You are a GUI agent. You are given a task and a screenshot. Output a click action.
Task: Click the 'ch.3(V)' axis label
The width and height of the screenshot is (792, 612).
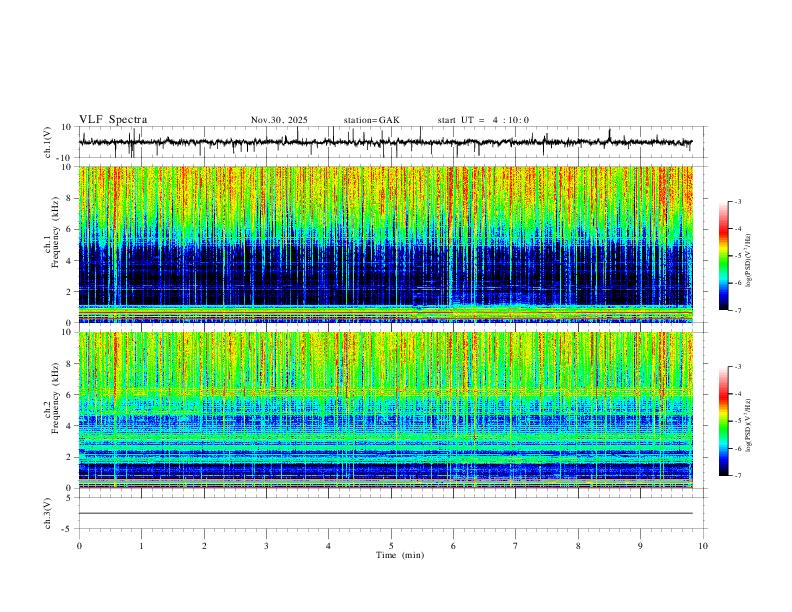click(48, 513)
